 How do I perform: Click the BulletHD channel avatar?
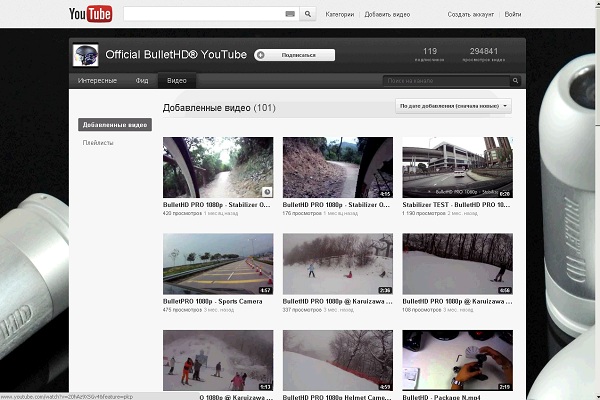pos(86,55)
